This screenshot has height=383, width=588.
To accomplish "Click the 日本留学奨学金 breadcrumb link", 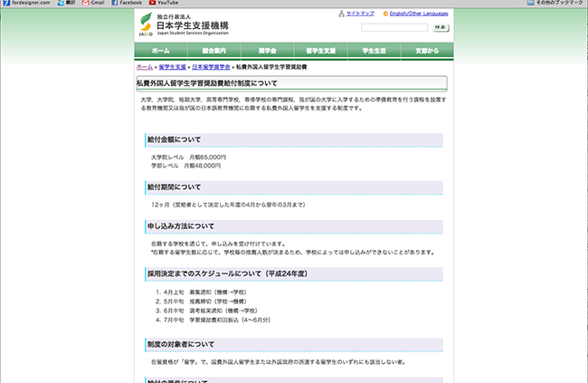I will 210,68.
